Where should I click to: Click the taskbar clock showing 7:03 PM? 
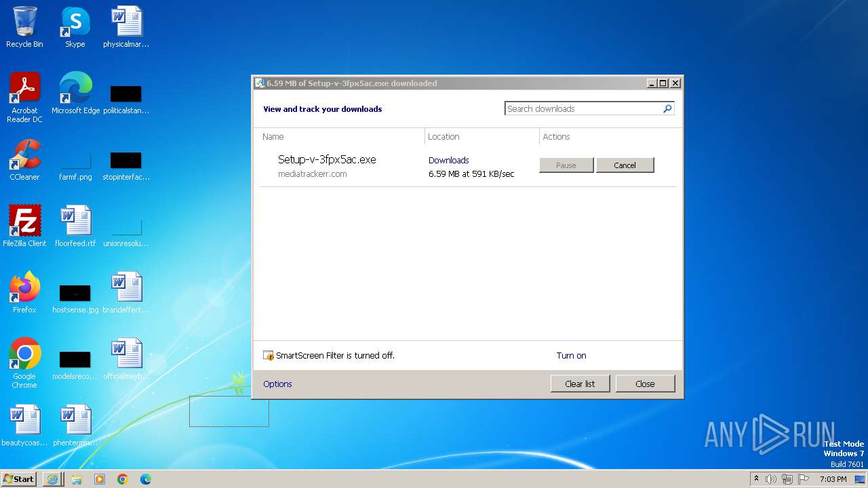(833, 479)
